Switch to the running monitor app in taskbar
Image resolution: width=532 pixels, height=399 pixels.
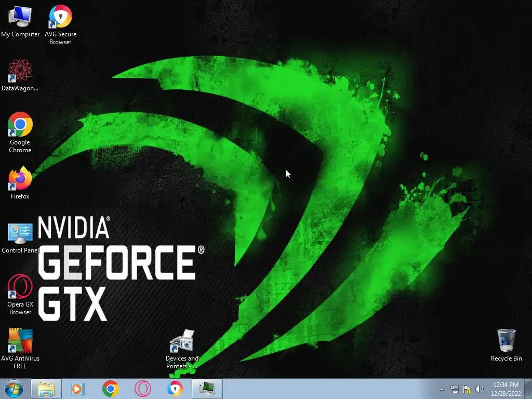point(207,389)
